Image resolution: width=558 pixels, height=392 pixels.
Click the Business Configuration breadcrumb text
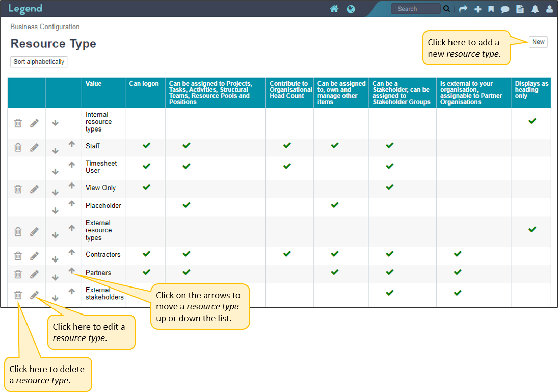[x=45, y=27]
